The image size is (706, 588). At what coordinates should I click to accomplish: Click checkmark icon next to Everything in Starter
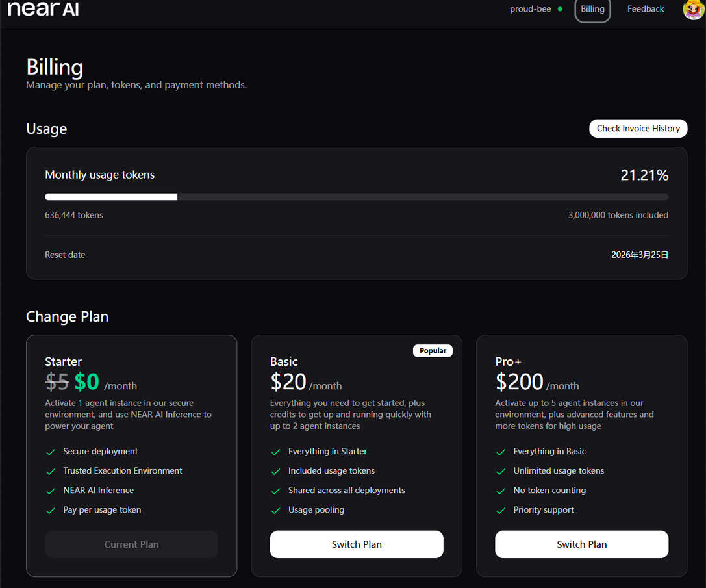coord(275,452)
